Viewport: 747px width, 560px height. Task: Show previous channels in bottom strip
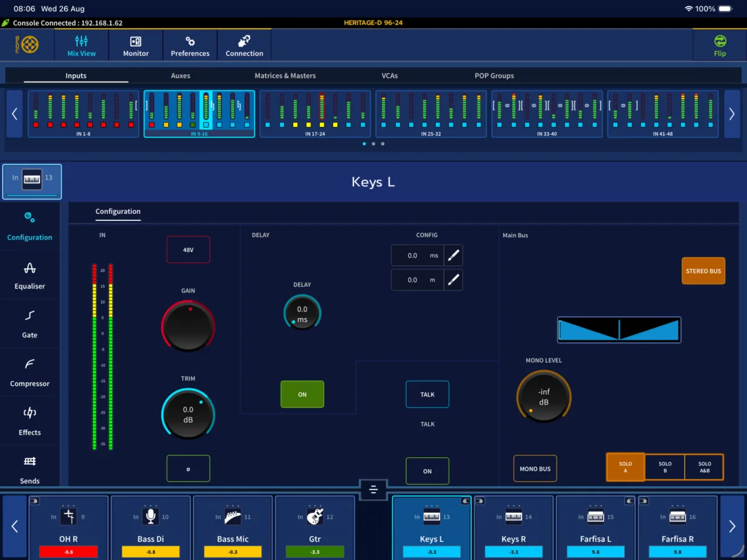coord(14,526)
